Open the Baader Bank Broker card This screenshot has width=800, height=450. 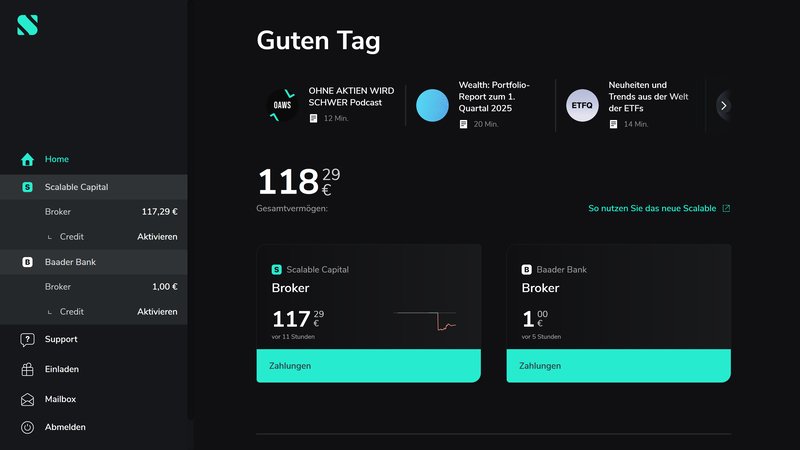pos(618,297)
